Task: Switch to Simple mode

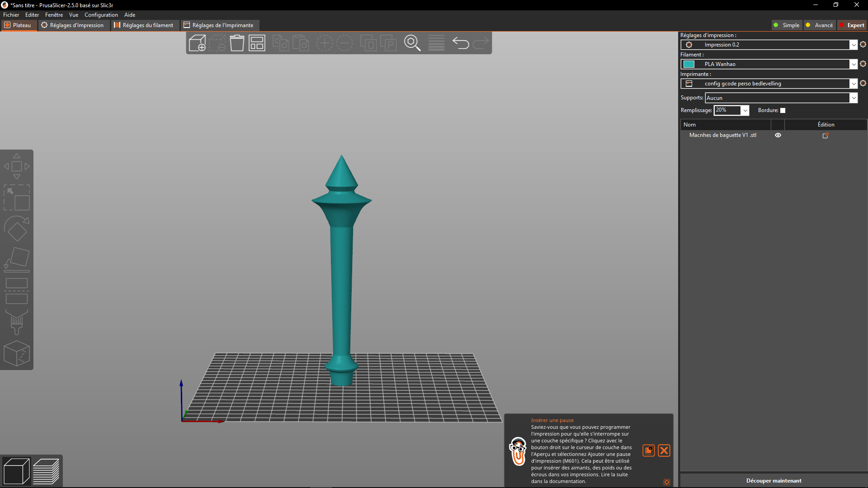Action: [787, 25]
